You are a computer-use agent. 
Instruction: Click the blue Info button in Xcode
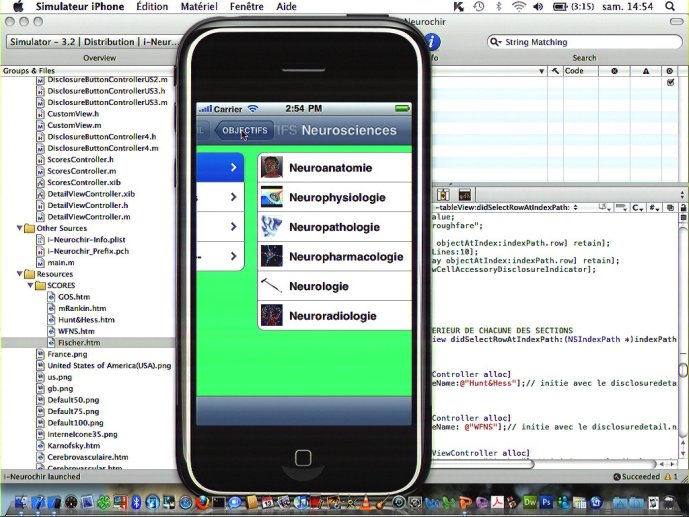432,42
